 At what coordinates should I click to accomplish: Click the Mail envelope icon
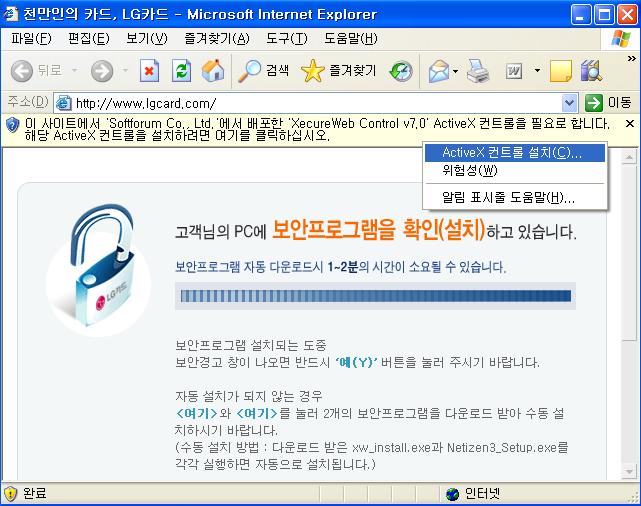tap(437, 71)
